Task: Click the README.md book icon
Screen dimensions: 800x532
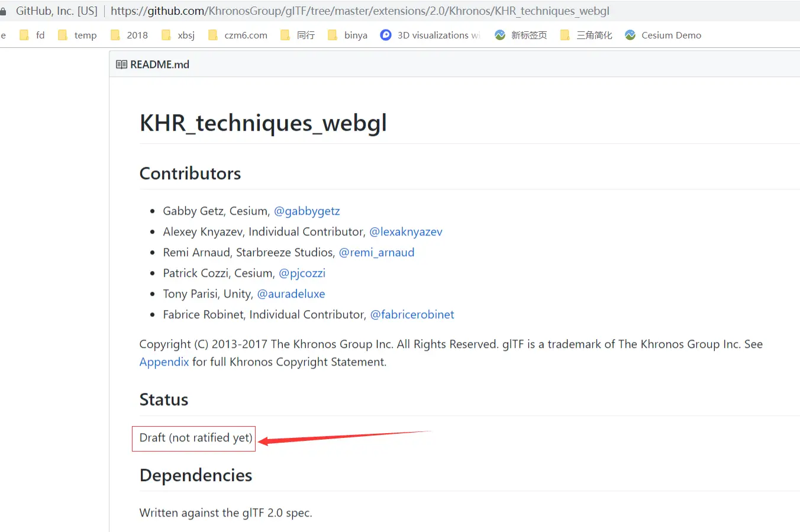Action: click(x=121, y=65)
